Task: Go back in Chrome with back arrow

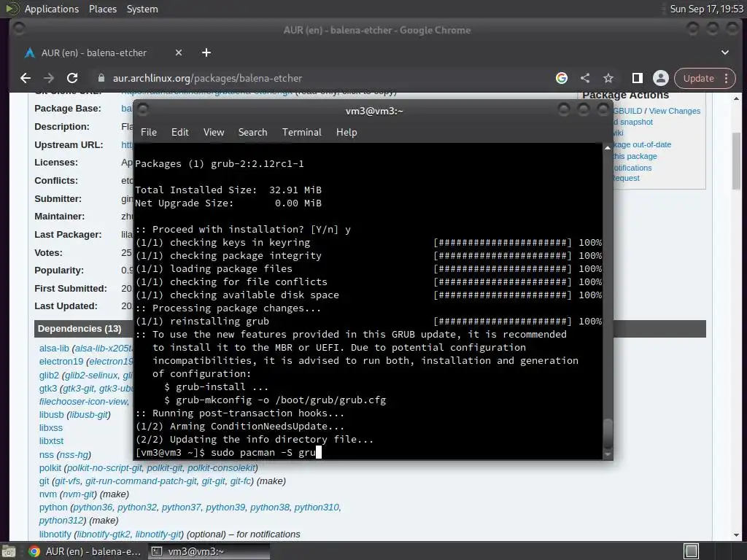Action: point(26,78)
